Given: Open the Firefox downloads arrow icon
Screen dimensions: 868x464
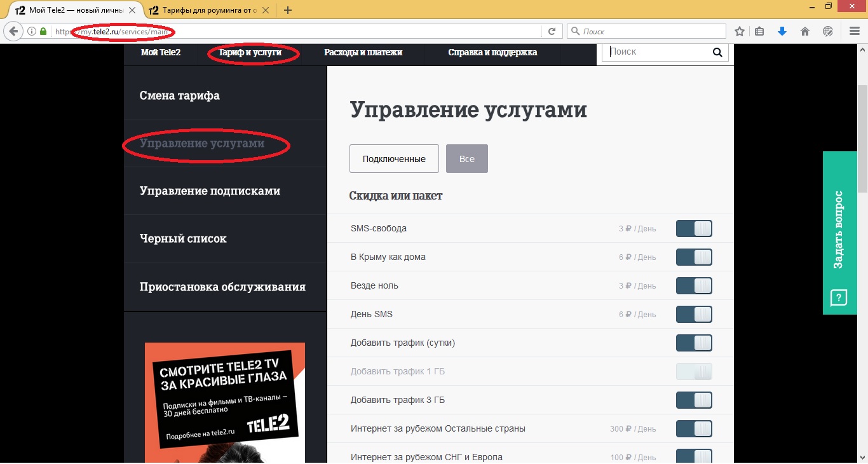Looking at the screenshot, I should click(x=782, y=31).
